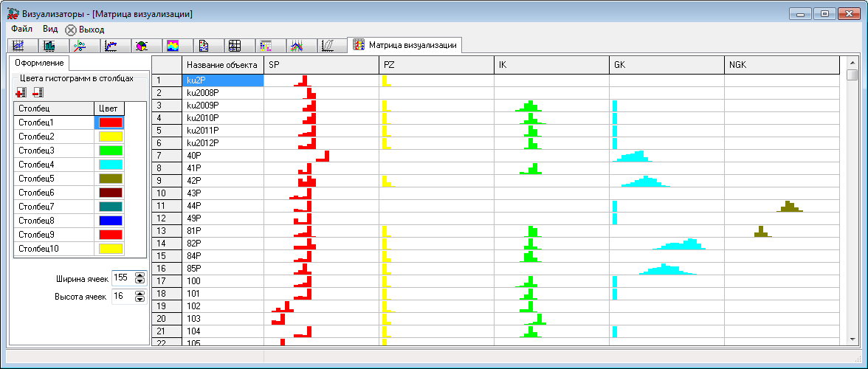Click the IK histogram of ku2009P
Viewport: 868px width, 369px height.
pyautogui.click(x=530, y=106)
